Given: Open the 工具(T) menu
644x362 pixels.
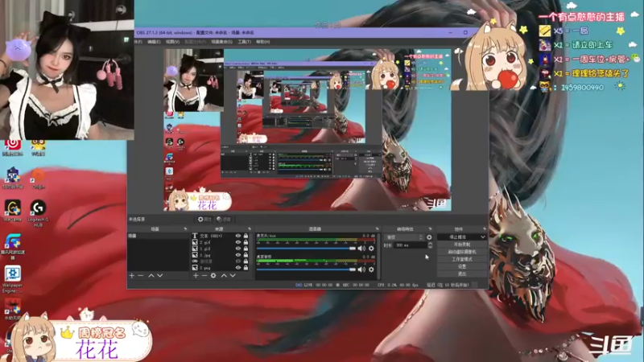Looking at the screenshot, I should point(245,42).
